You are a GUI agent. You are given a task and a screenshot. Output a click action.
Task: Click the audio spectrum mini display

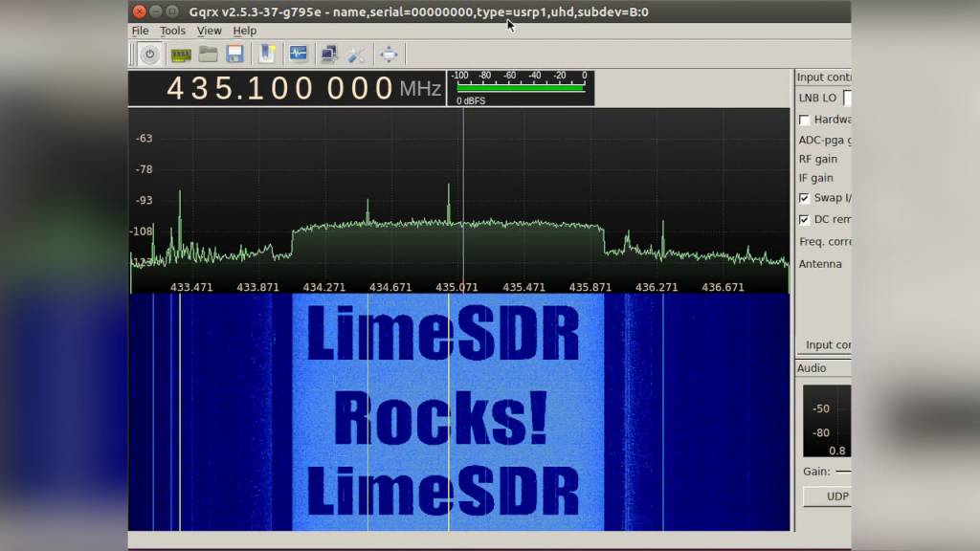(x=827, y=421)
